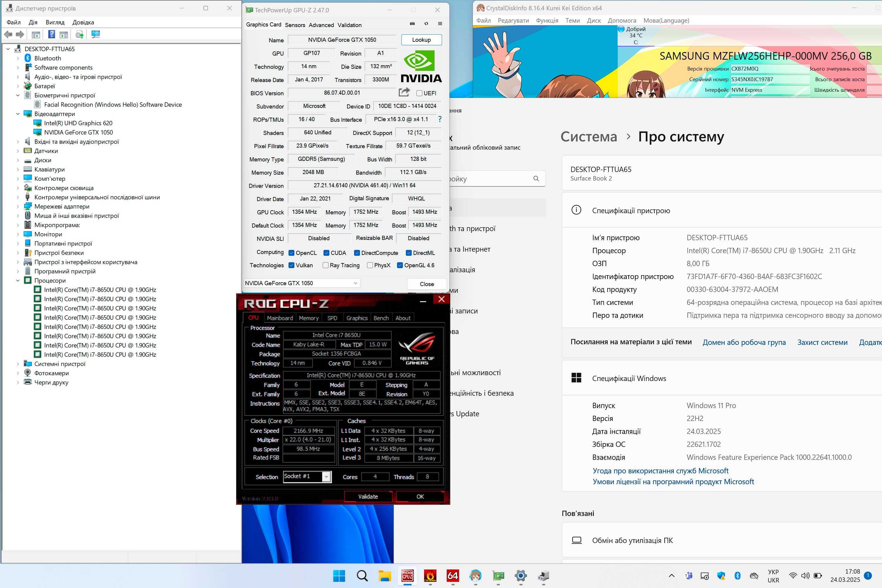Toggle the UEFI checkbox in GPU-Z
Screen dimensions: 882x588
[419, 93]
